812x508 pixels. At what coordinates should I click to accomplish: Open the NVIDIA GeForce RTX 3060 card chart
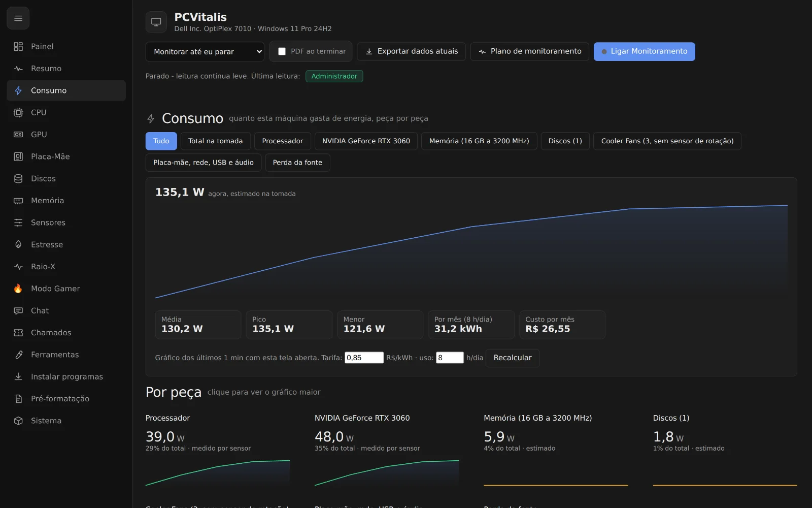[x=387, y=451]
